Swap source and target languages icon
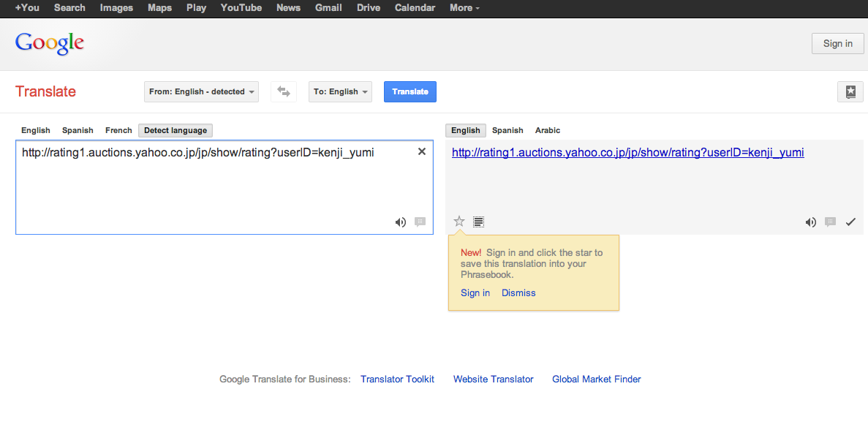Screen dimensions: 868x438 [x=284, y=92]
